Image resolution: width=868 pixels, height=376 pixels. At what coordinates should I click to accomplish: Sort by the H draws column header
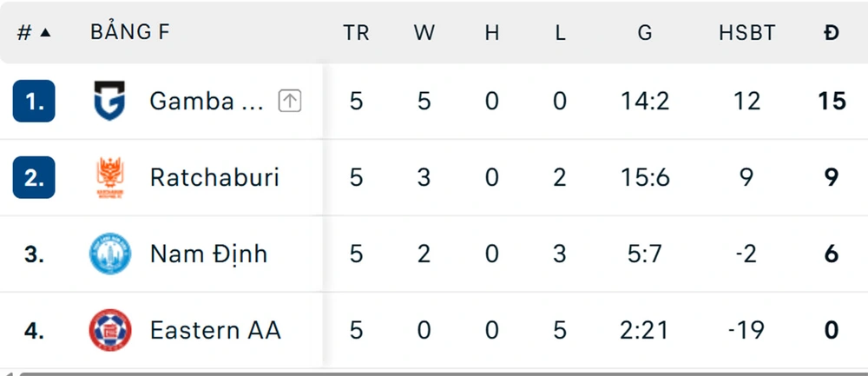(x=492, y=33)
